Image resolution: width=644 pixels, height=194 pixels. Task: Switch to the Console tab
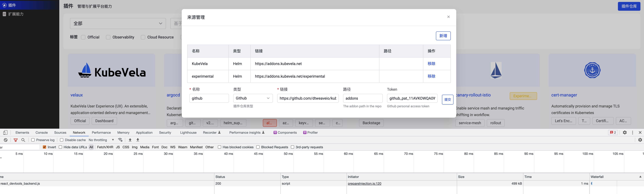[41, 132]
